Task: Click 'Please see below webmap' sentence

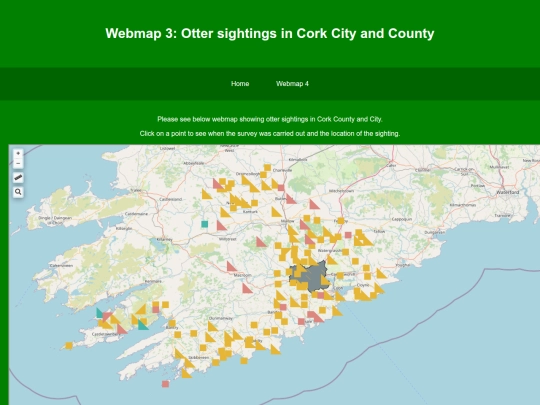Action: click(270, 119)
